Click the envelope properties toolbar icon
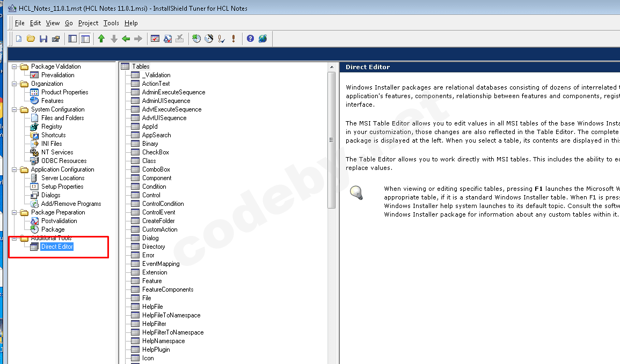The image size is (620, 364). [x=56, y=39]
